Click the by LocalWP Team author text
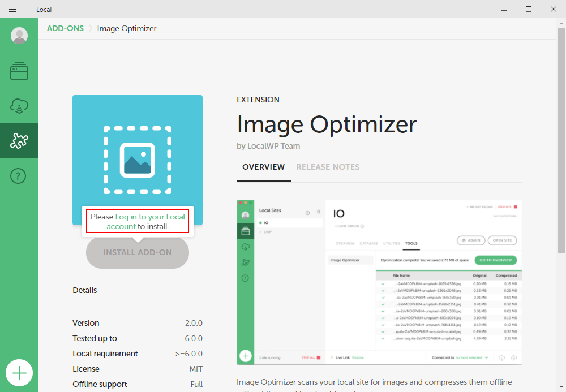Image resolution: width=566 pixels, height=392 pixels. [268, 146]
